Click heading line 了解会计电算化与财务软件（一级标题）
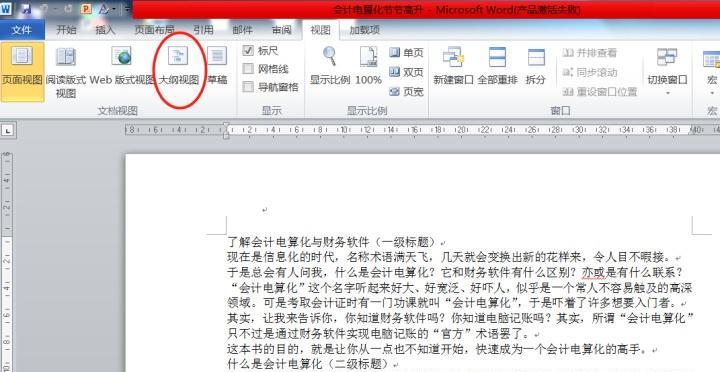The image size is (720, 372). tap(333, 242)
